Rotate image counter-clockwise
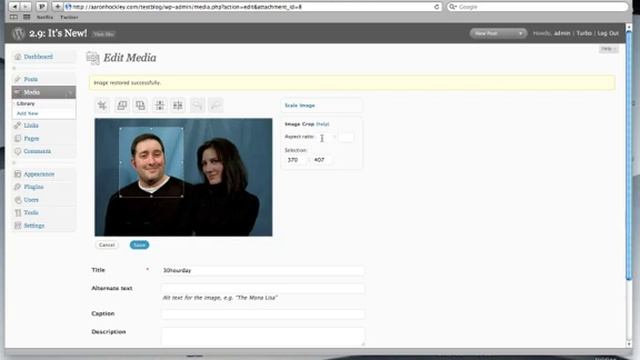 tap(122, 105)
